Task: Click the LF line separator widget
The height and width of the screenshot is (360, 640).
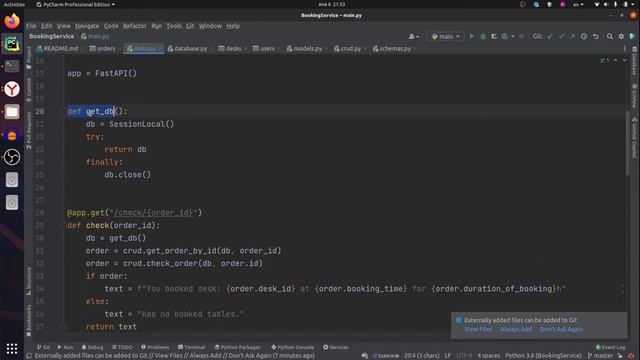Action: [x=448, y=356]
